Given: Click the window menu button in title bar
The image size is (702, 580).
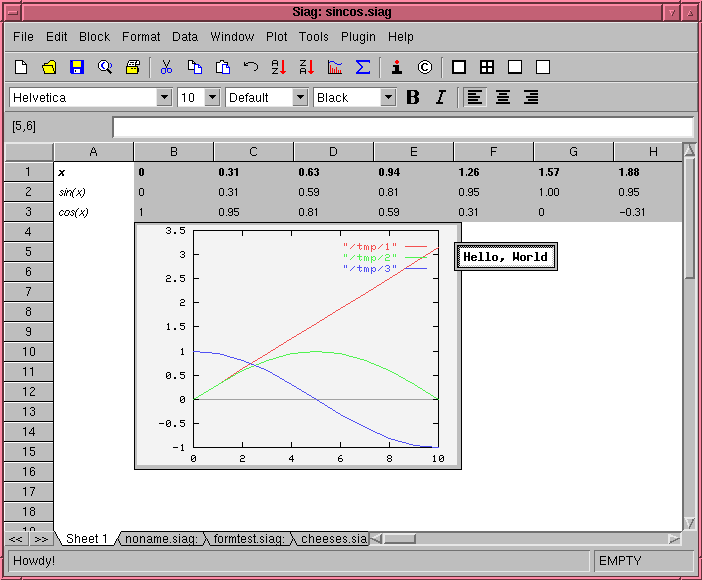Looking at the screenshot, I should tap(13, 13).
